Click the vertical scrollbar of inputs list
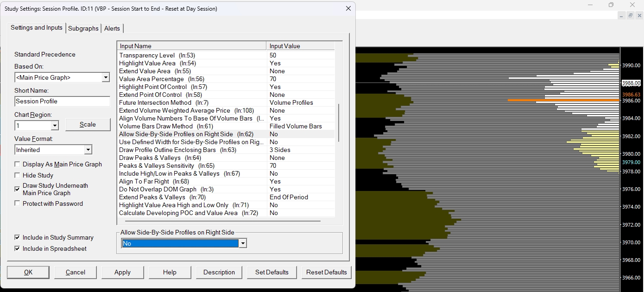 pos(338,123)
